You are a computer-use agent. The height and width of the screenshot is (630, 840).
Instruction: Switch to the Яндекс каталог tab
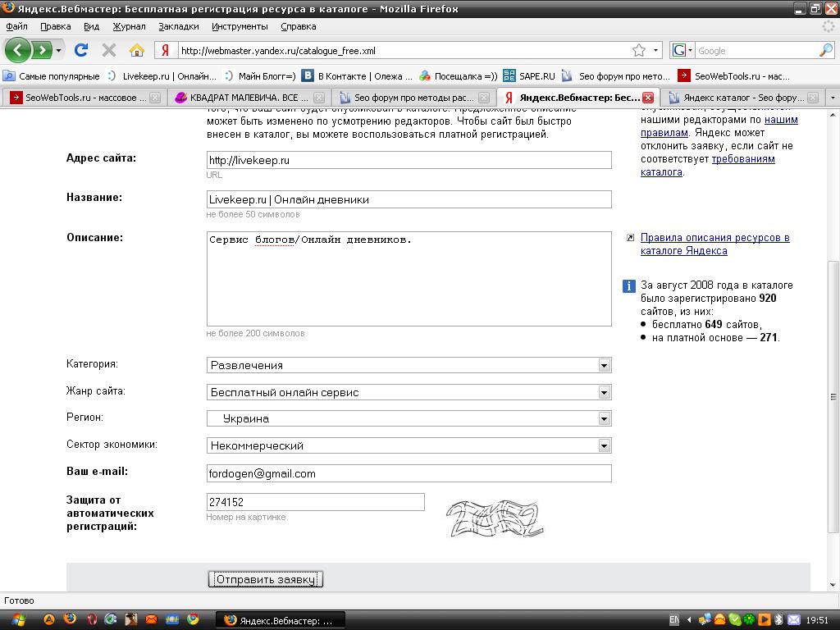pyautogui.click(x=743, y=98)
